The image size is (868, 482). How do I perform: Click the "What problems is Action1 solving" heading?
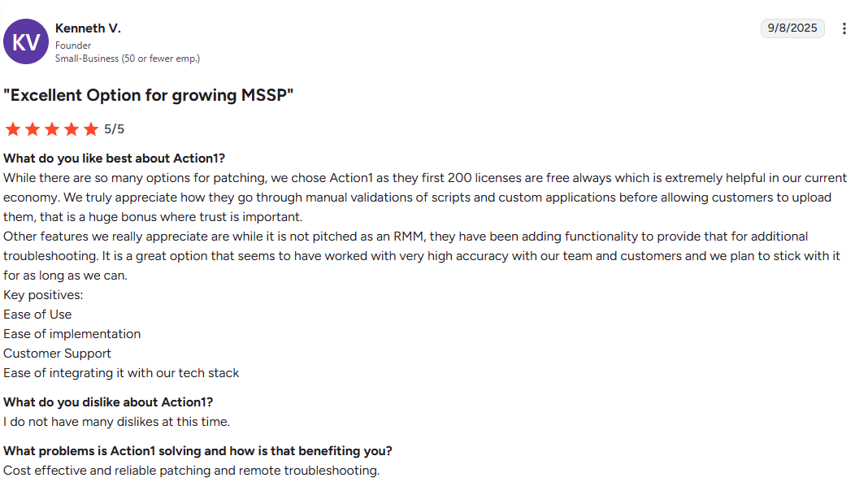tap(197, 451)
